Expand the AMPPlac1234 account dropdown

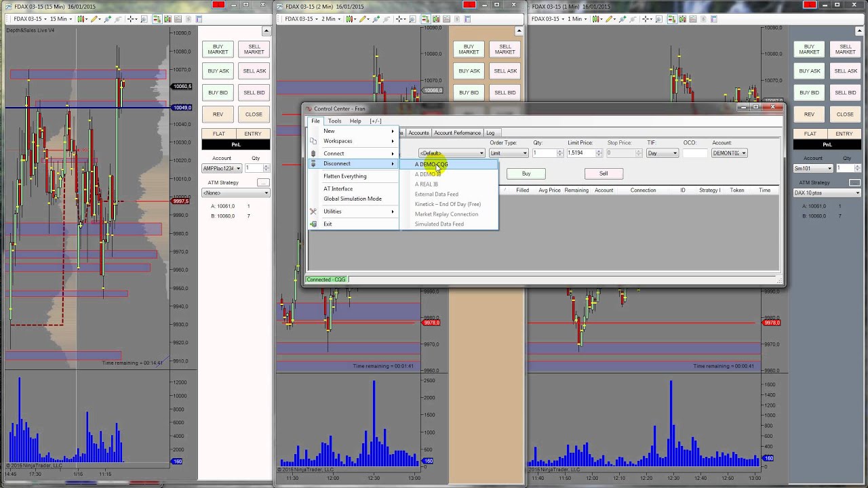222,168
